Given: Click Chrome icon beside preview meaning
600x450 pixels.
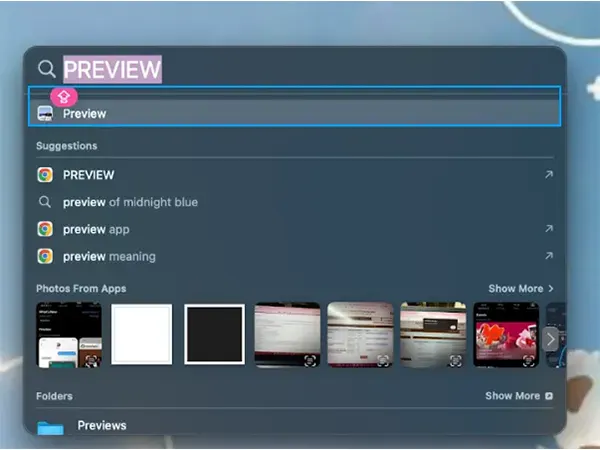Looking at the screenshot, I should [x=45, y=256].
